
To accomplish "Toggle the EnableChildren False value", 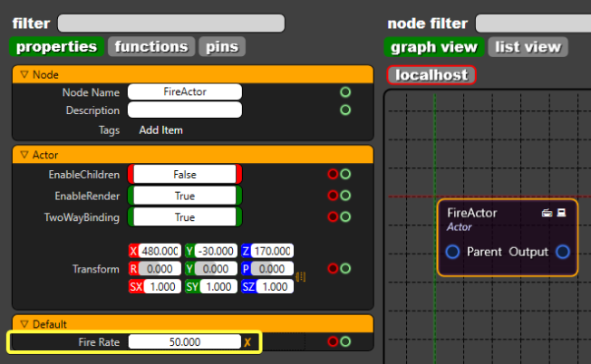I will 185,174.
